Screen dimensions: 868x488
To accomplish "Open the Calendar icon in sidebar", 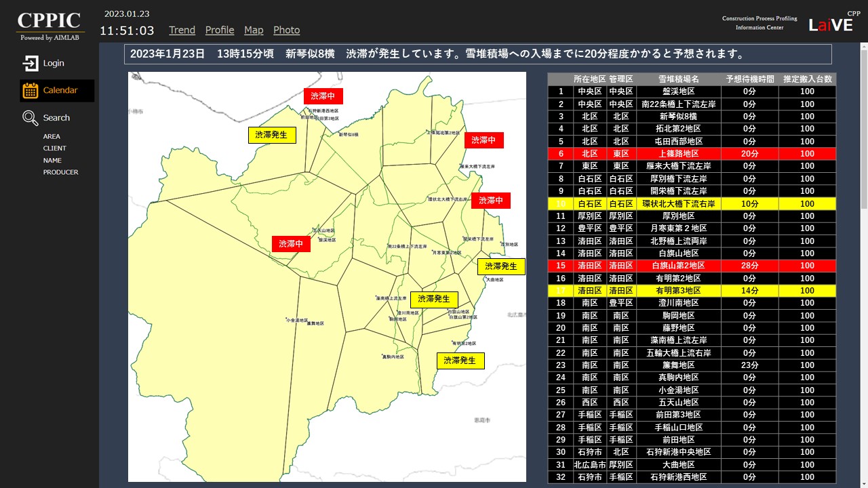I will click(31, 90).
